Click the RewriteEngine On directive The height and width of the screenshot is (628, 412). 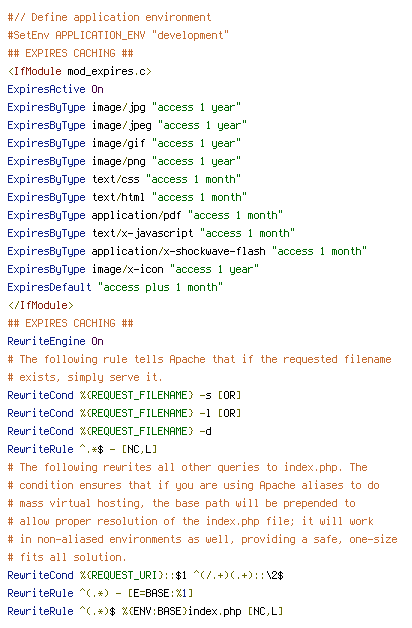click(x=55, y=341)
